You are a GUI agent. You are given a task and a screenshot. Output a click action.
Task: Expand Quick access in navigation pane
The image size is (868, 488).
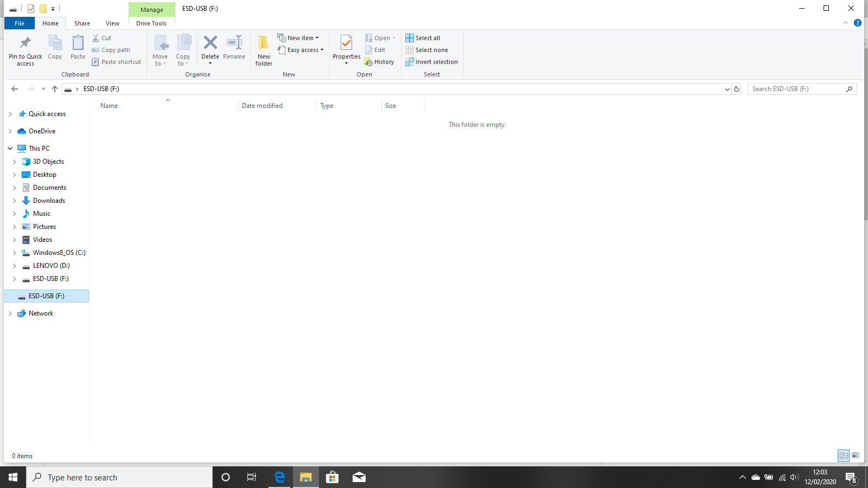point(10,114)
